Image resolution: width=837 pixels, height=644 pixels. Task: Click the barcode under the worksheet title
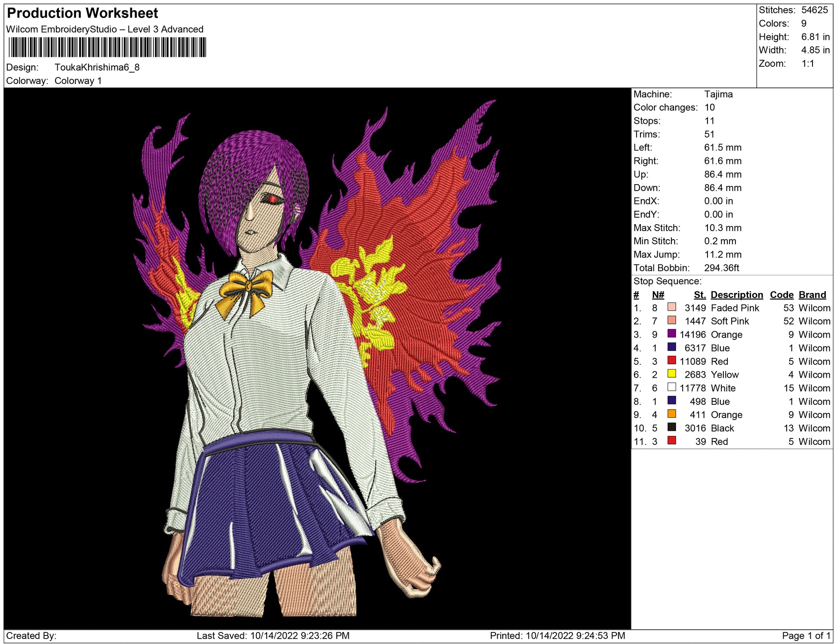(107, 47)
